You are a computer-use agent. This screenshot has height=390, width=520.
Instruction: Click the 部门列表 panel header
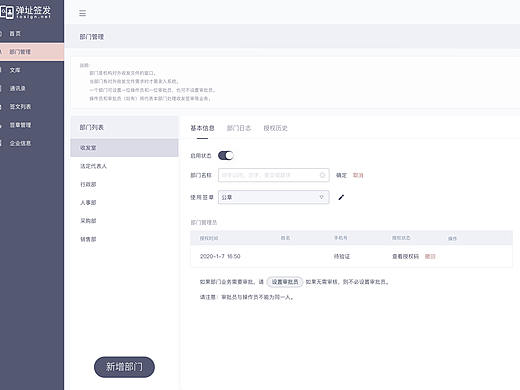124,127
